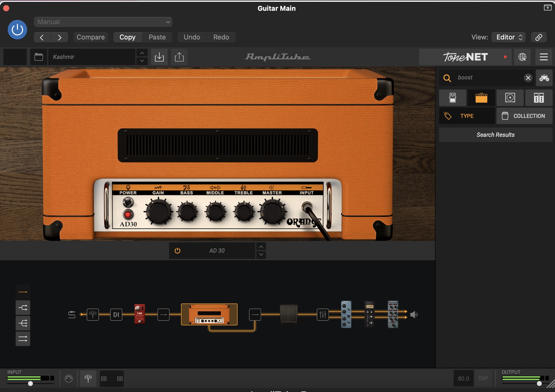Click the Search Results header
The width and height of the screenshot is (555, 392).
496,135
